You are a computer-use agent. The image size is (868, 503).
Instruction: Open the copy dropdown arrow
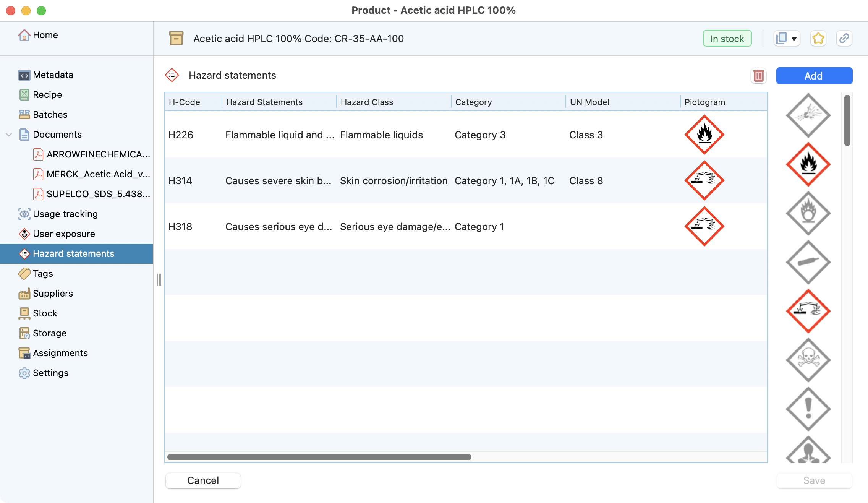794,39
